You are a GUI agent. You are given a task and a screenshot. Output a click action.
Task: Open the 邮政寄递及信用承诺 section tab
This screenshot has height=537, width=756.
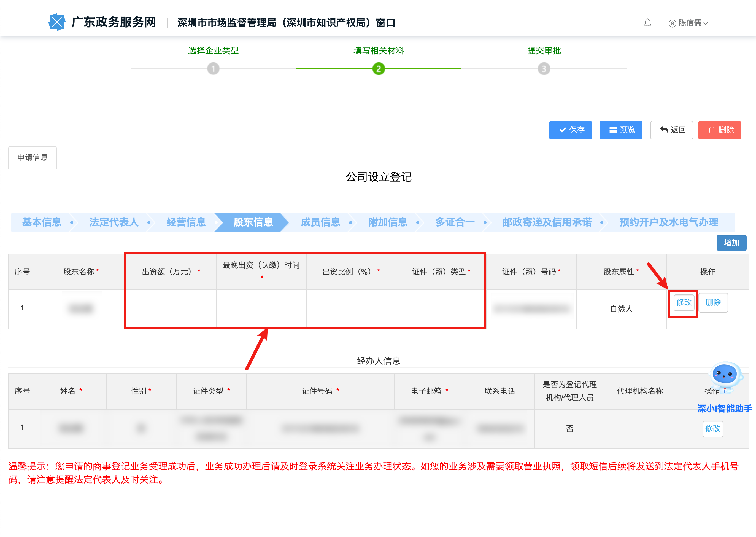pos(547,222)
